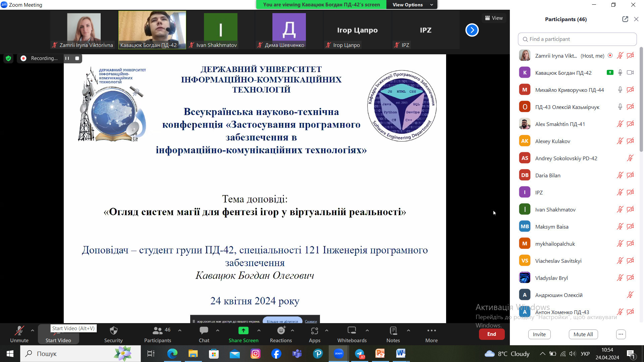Expand the Participants options arrow
Viewport: 644px width, 362px height.
[180, 330]
